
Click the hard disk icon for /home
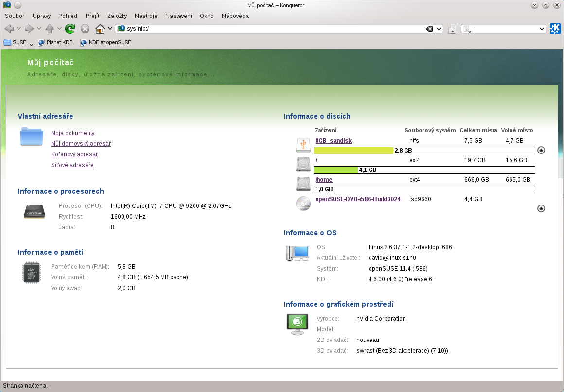[303, 184]
